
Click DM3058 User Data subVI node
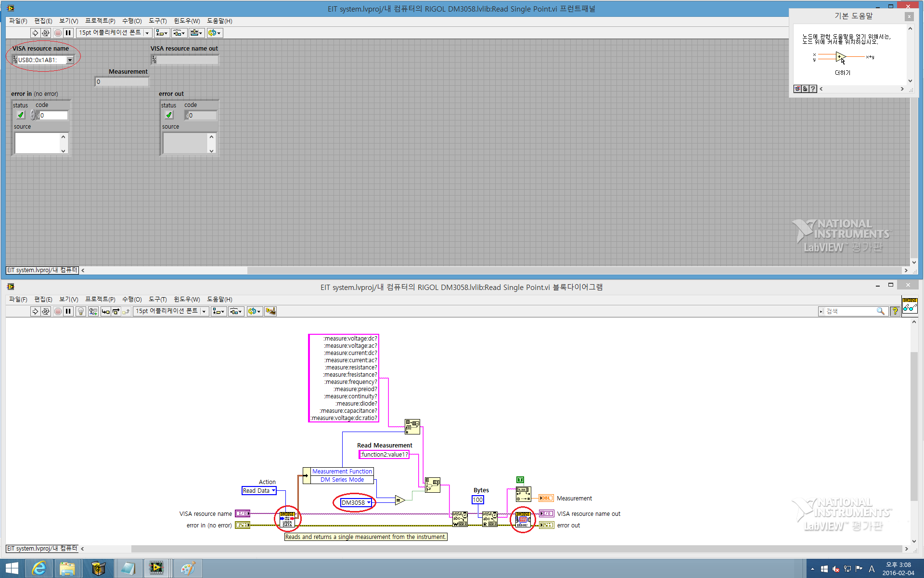[x=287, y=519]
